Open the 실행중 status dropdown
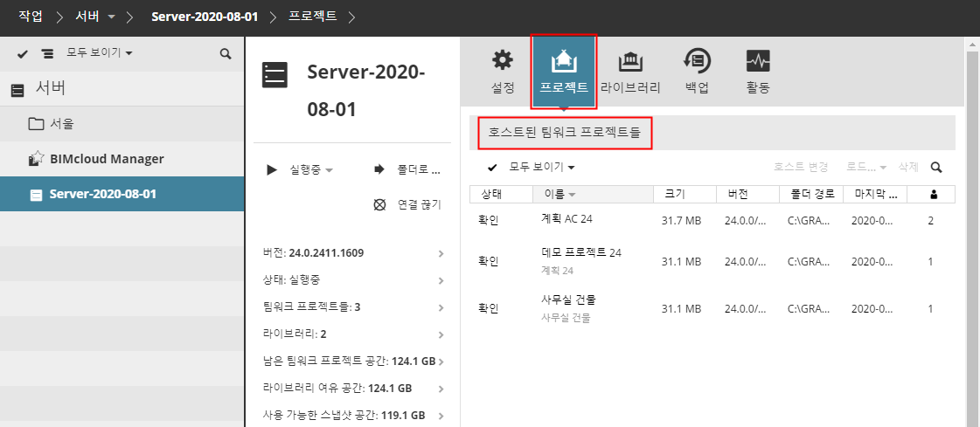Screen dimensions: 980x427 tap(312, 169)
